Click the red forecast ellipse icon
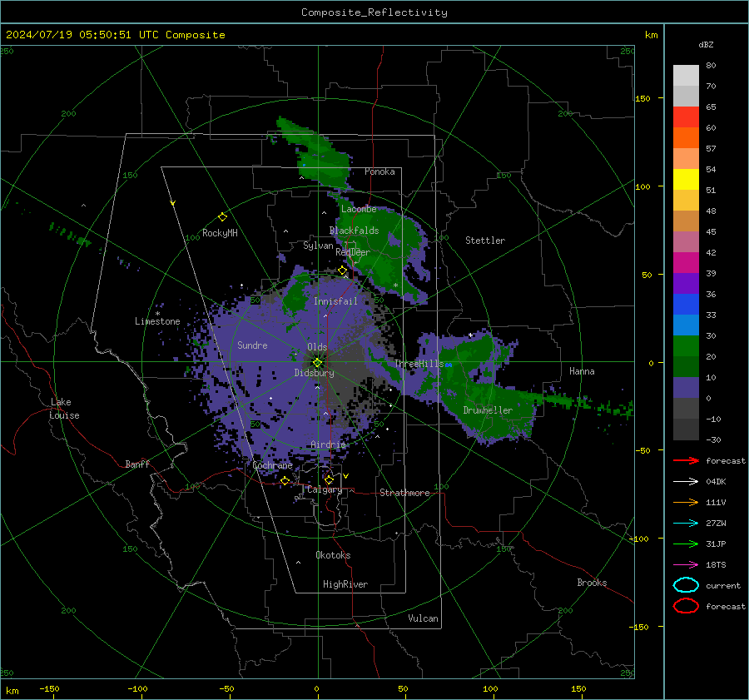 pyautogui.click(x=686, y=606)
